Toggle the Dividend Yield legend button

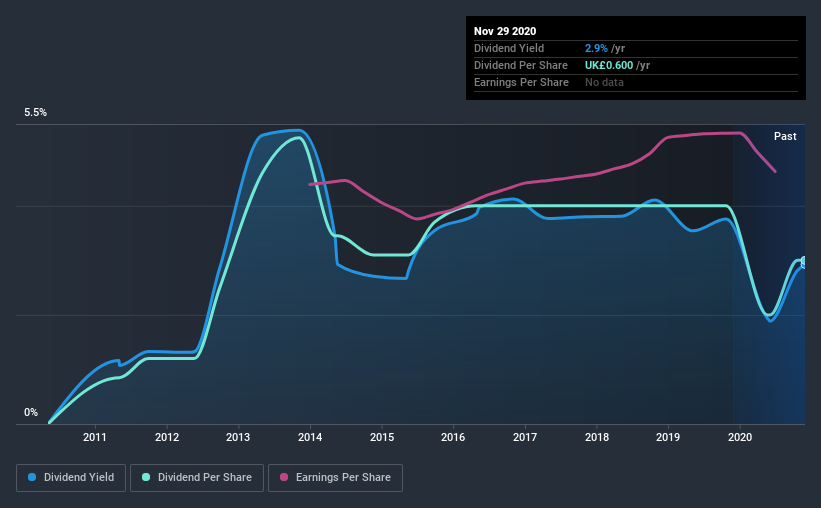(71, 478)
